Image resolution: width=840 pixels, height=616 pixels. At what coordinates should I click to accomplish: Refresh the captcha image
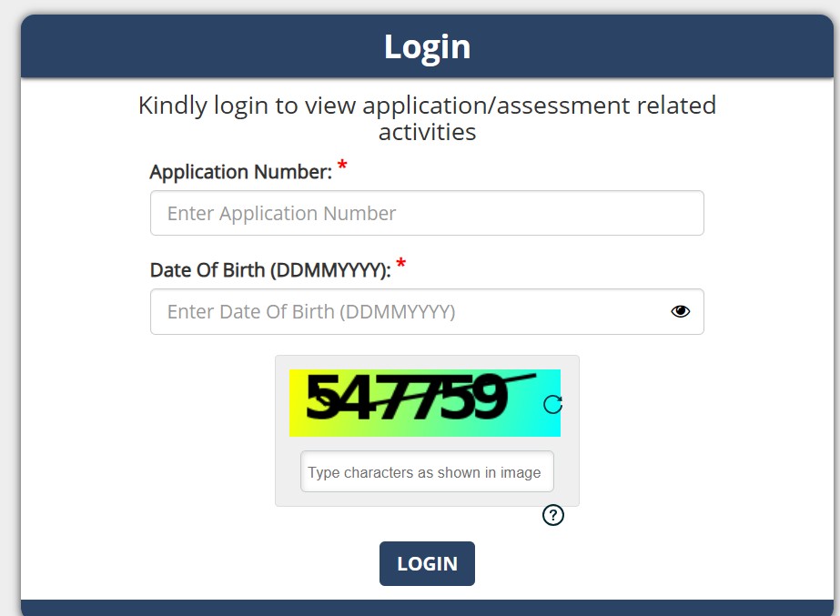[x=552, y=404]
